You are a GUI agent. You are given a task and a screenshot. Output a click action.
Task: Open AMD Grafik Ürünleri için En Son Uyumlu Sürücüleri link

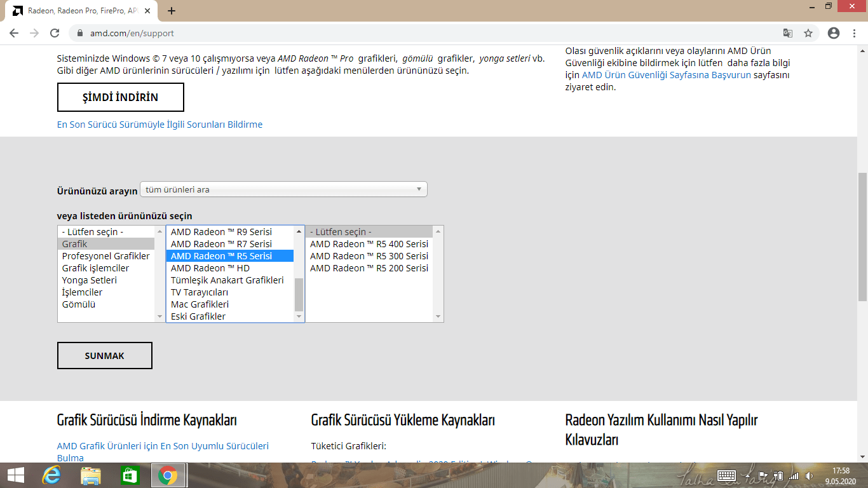pos(163,452)
